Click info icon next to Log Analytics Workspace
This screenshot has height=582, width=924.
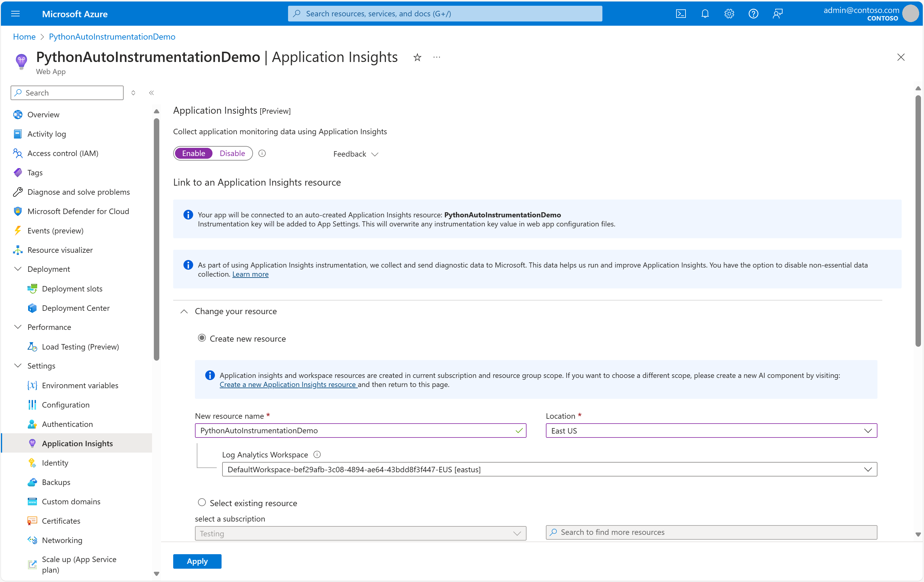click(x=317, y=454)
